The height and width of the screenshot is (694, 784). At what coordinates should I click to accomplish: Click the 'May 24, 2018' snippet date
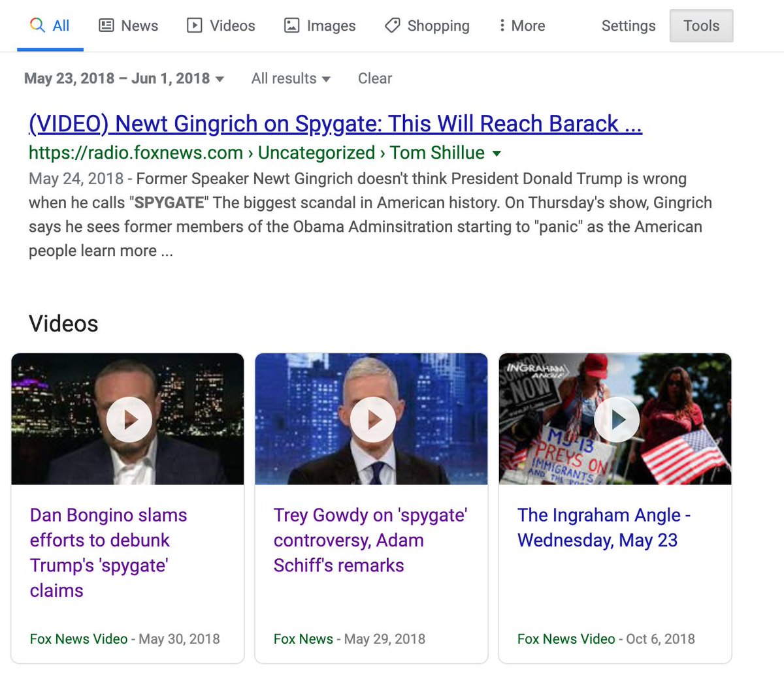tap(76, 179)
